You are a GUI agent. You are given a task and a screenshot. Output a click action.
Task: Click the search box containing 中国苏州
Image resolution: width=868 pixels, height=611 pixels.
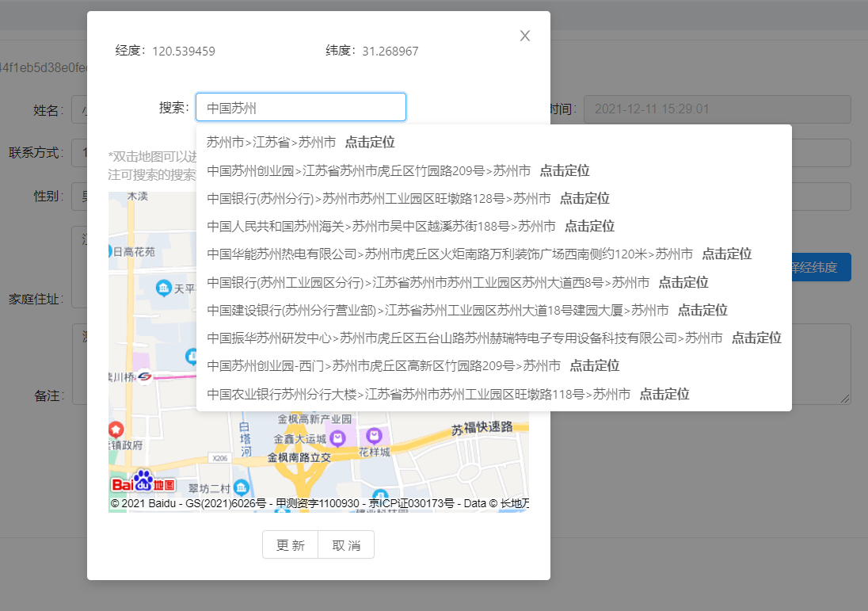pos(301,108)
